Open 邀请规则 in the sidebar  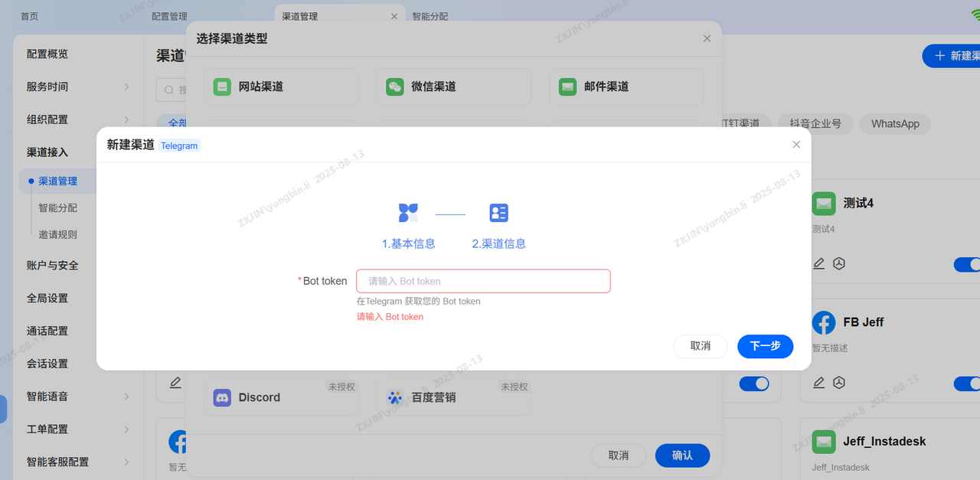click(58, 234)
